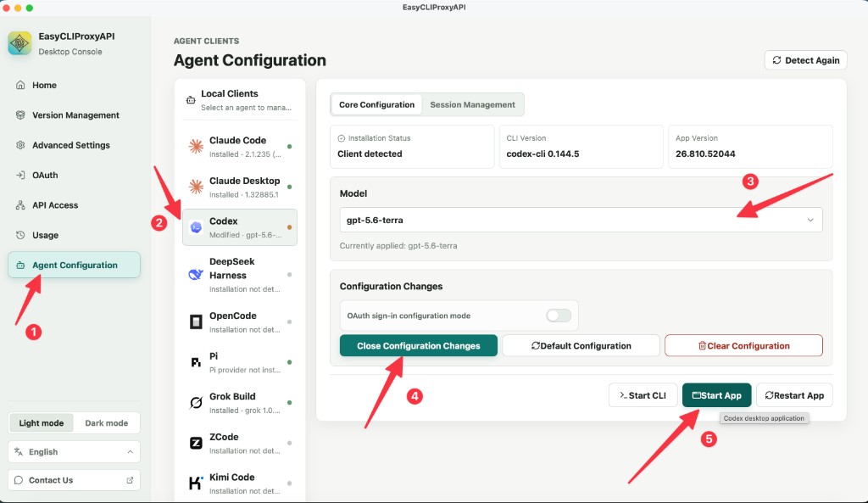This screenshot has width=868, height=503.
Task: Click the OAuth sign-in arrow icon
Action: [20, 175]
